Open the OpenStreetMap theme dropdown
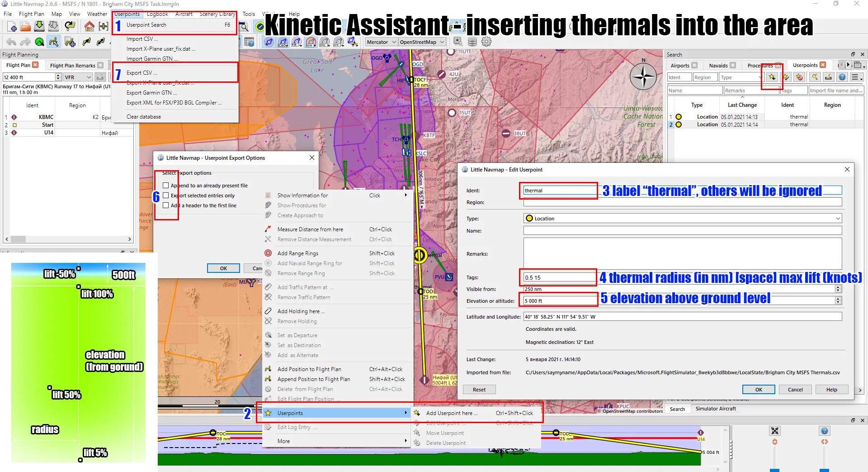 pos(422,42)
